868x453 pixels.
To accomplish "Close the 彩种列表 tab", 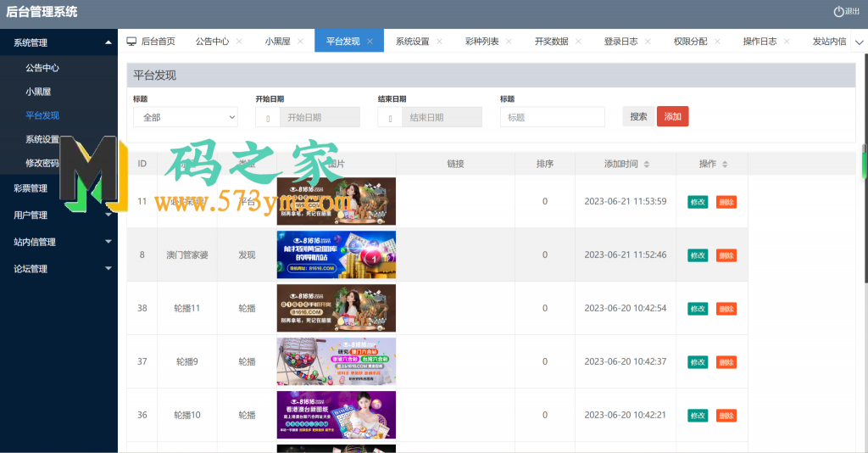I will click(509, 42).
